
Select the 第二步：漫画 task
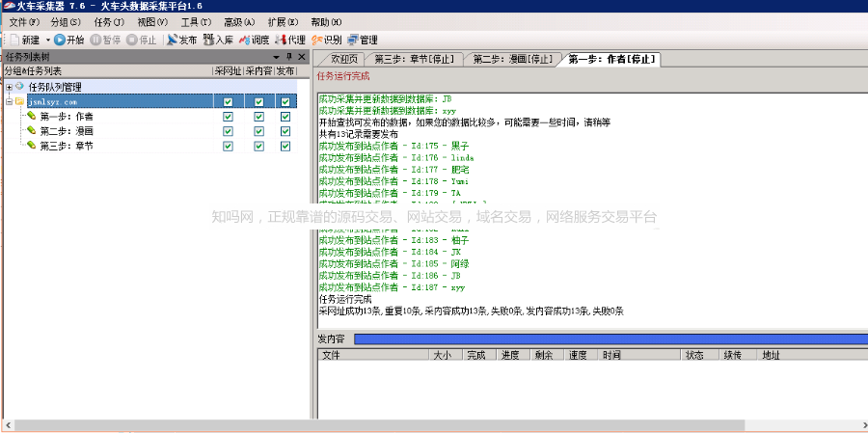coord(67,131)
